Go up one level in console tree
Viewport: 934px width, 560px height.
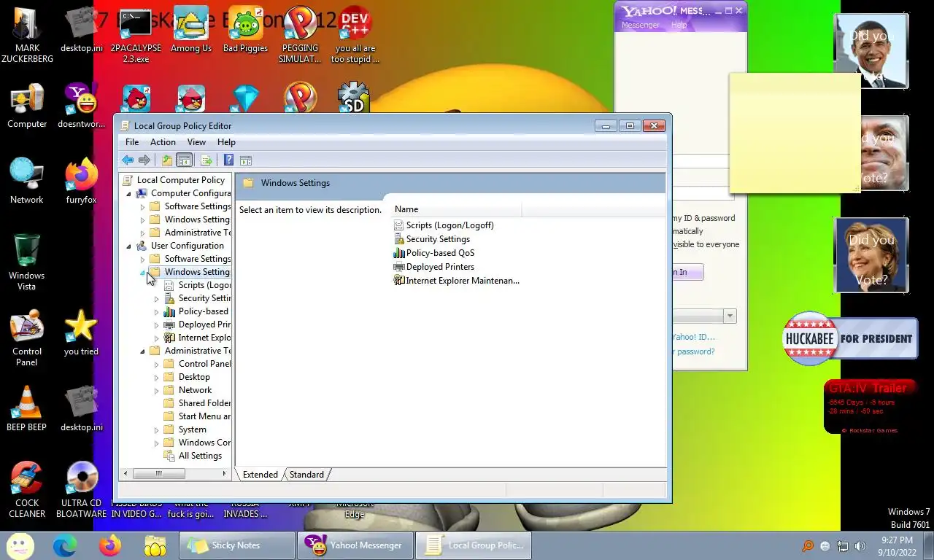[167, 160]
